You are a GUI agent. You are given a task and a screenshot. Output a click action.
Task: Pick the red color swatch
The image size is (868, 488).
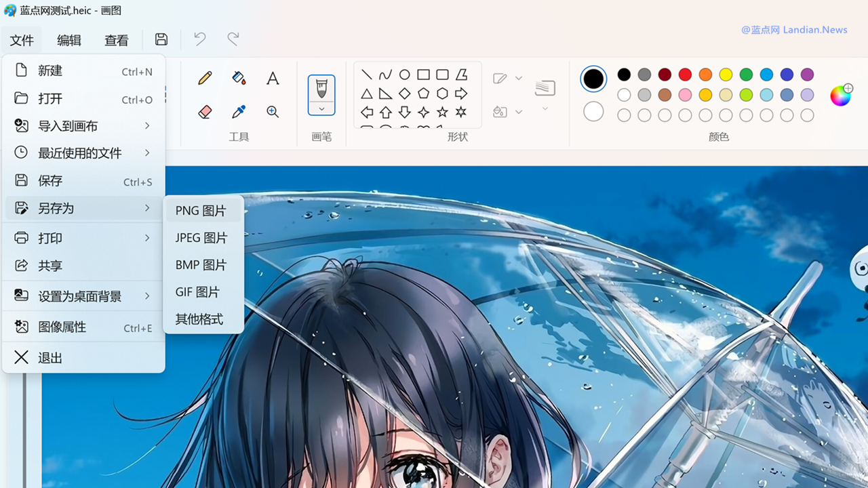tap(685, 75)
